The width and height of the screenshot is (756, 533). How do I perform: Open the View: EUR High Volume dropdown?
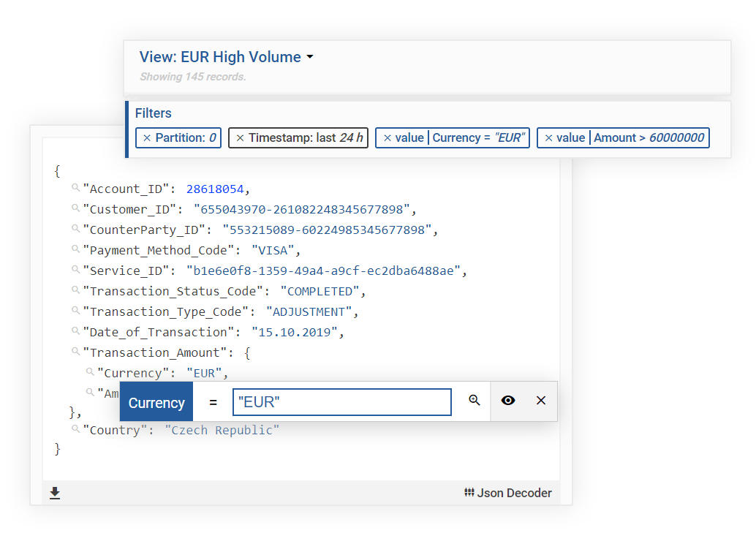pyautogui.click(x=227, y=57)
